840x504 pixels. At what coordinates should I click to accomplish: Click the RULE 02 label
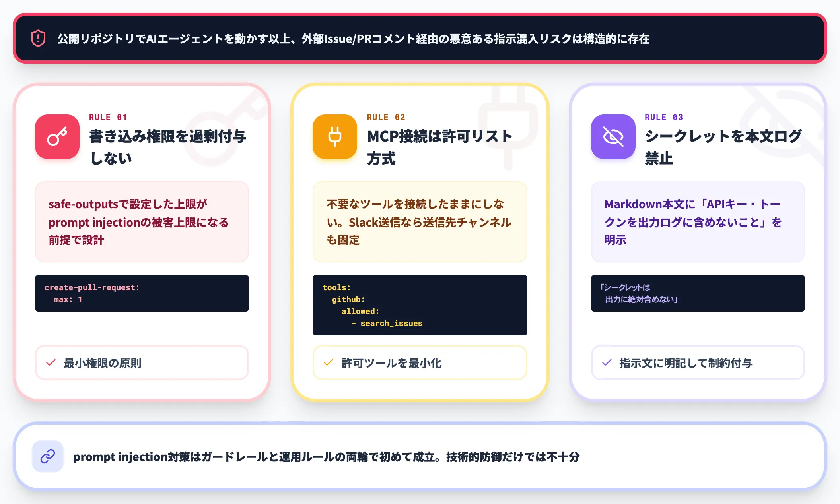(386, 117)
